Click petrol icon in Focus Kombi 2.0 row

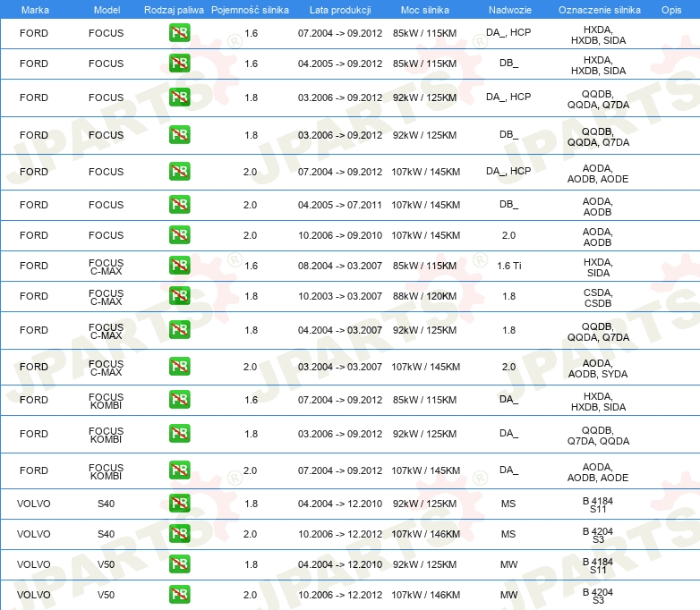pos(179,470)
